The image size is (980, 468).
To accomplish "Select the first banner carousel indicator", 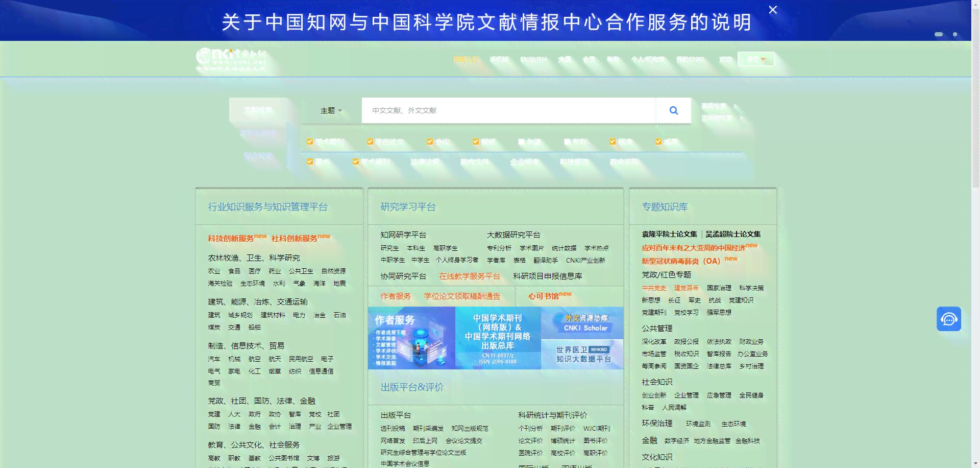I will (x=939, y=34).
